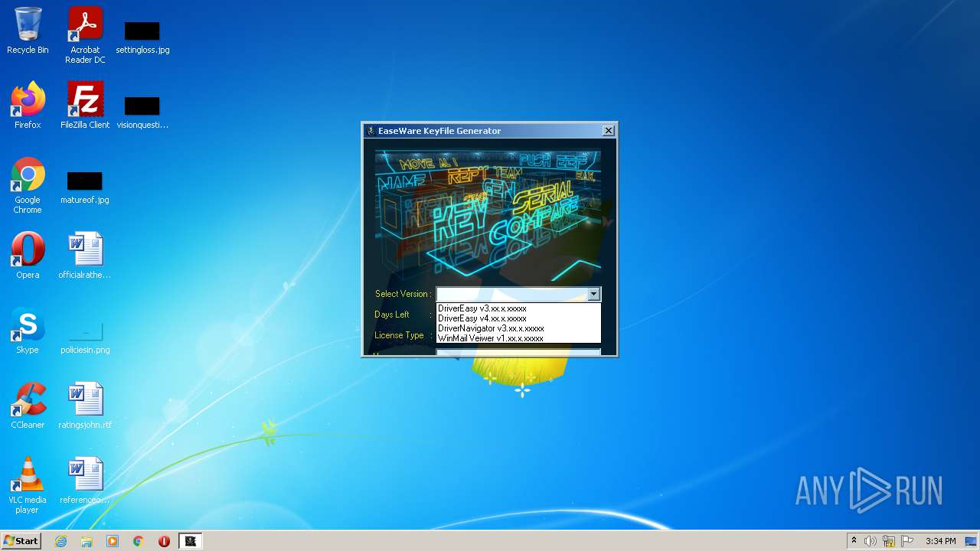This screenshot has height=551, width=980.
Task: Launch Acrobat Reader DC shortcut
Action: [85, 35]
